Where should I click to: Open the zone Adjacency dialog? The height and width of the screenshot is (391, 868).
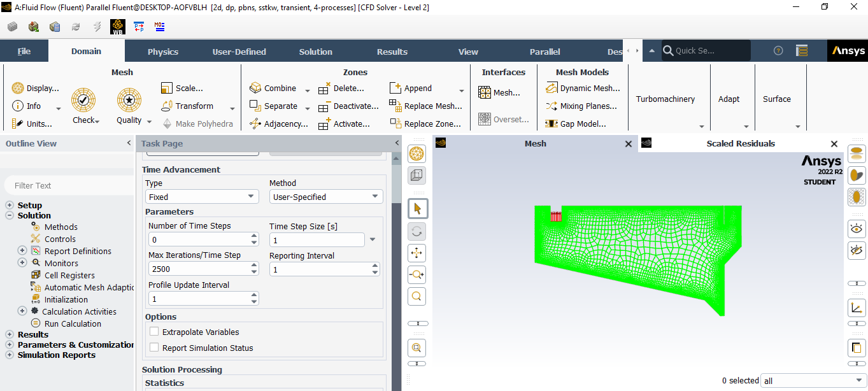coord(279,124)
